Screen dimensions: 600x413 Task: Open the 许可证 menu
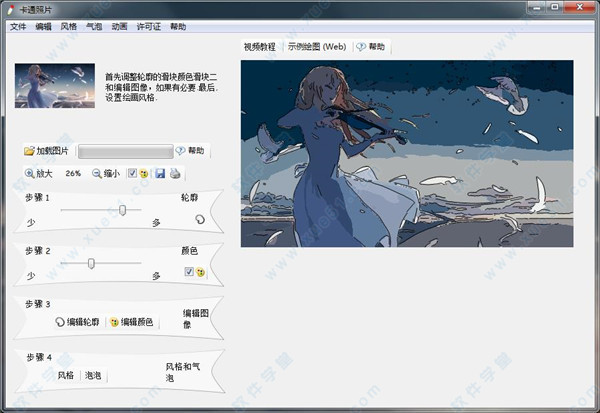(x=149, y=26)
